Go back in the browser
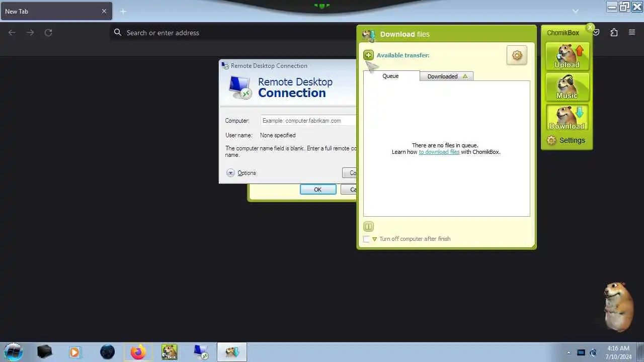The image size is (644, 362). click(x=12, y=33)
